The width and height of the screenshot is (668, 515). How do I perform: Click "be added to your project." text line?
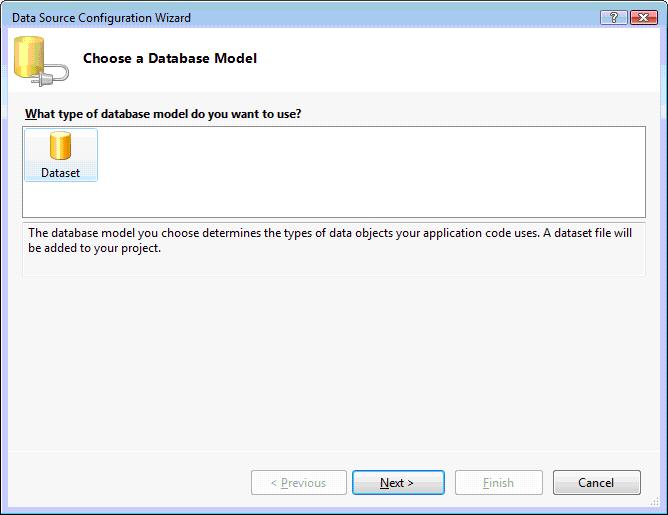click(x=94, y=249)
